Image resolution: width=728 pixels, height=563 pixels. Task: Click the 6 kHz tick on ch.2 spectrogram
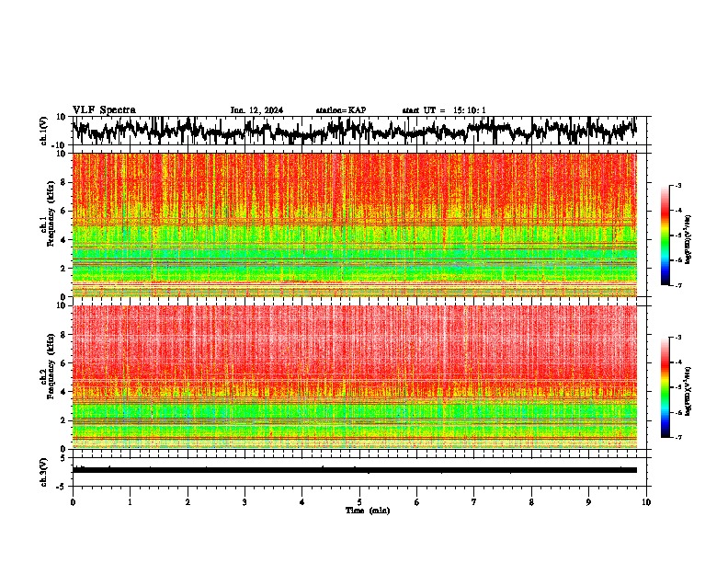point(63,363)
